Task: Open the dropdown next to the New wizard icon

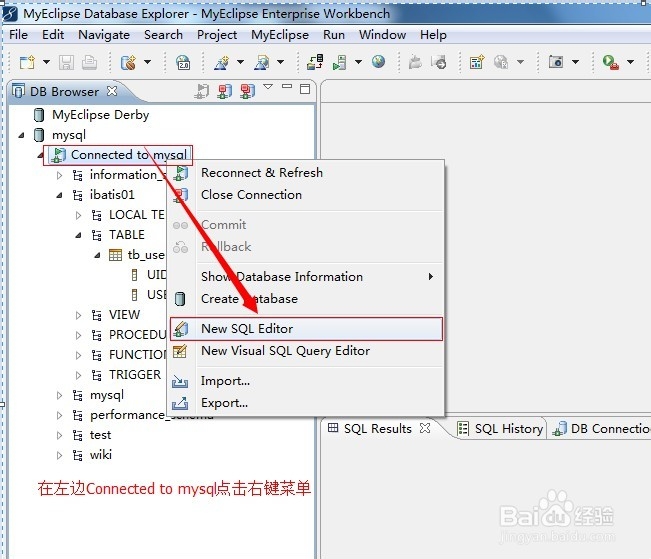Action: click(x=46, y=62)
